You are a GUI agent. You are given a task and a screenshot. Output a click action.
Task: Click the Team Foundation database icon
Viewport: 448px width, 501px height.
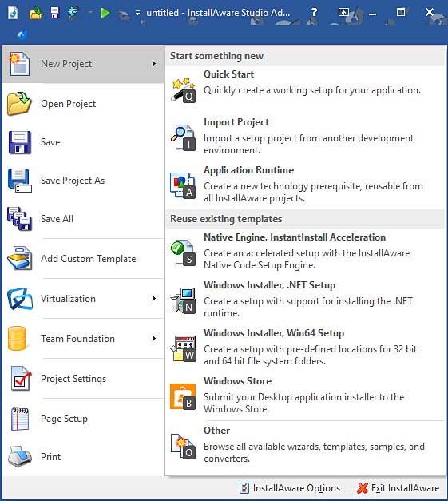(x=17, y=338)
